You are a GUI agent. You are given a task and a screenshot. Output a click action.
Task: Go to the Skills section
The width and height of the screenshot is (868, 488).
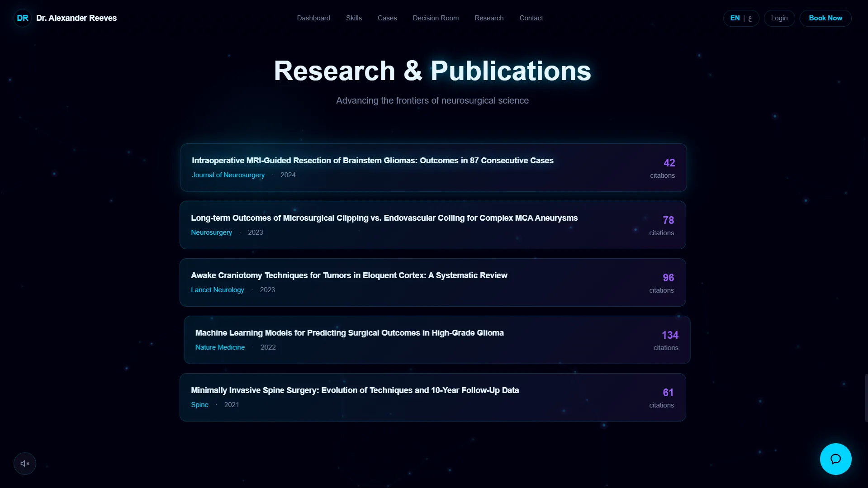[354, 18]
